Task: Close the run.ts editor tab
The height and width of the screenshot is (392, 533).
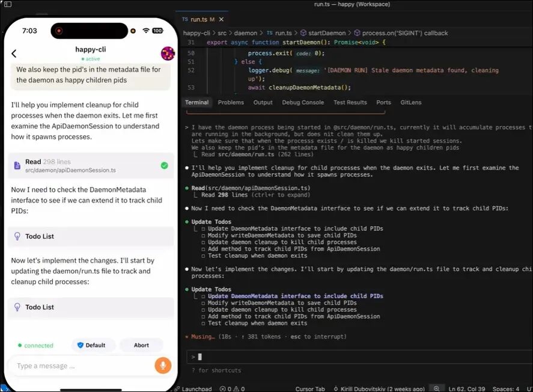Action: coord(221,19)
